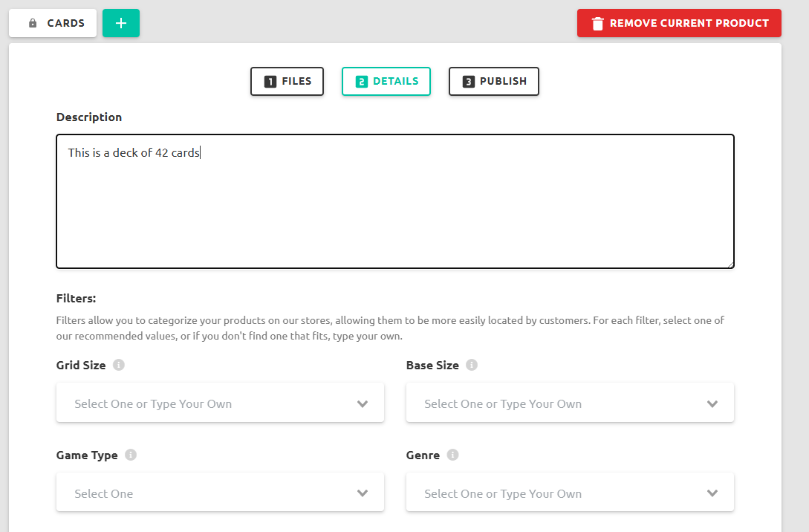This screenshot has height=532, width=809.
Task: Expand Genre chevron arrow
Action: coord(712,493)
